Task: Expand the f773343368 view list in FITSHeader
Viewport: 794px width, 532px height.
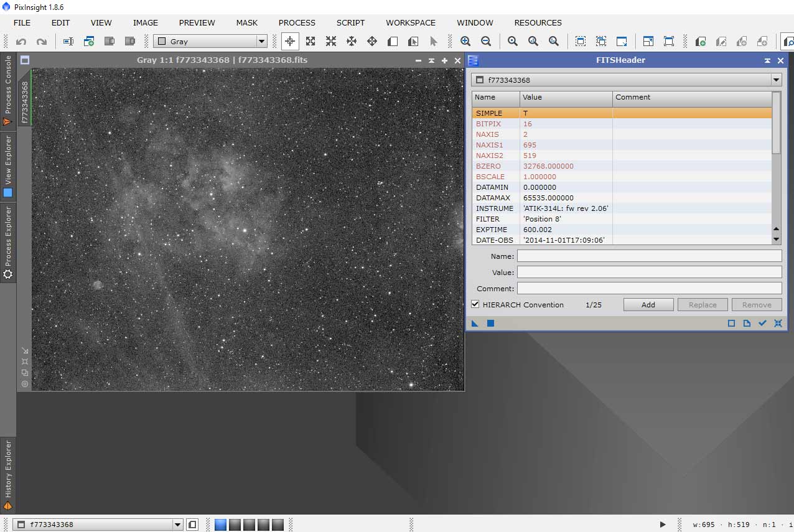Action: (775, 80)
